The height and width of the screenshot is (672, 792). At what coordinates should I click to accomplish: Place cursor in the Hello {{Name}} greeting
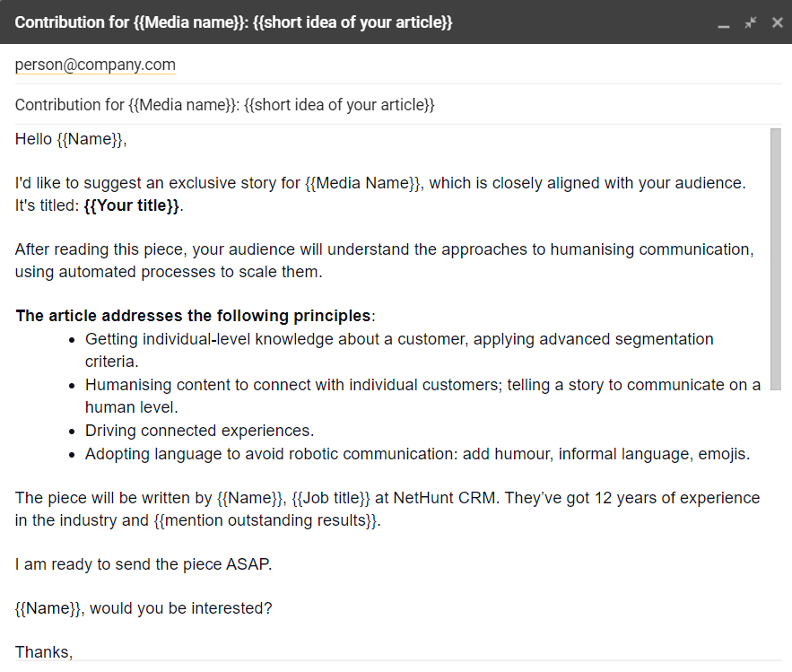click(x=71, y=139)
